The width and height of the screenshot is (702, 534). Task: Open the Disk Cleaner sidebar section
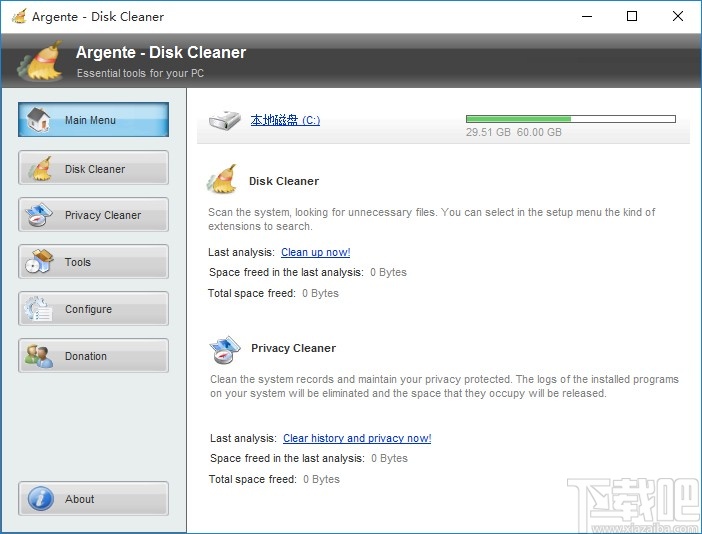click(93, 168)
